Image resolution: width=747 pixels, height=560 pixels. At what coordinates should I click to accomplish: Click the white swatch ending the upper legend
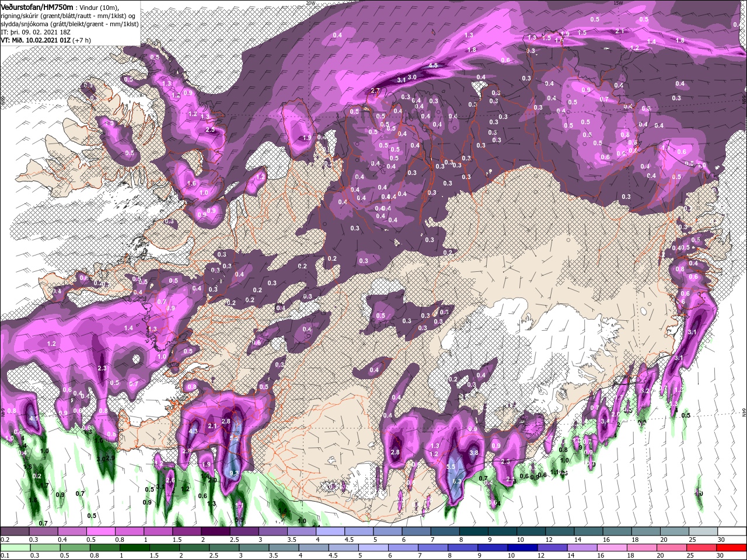coord(731,531)
